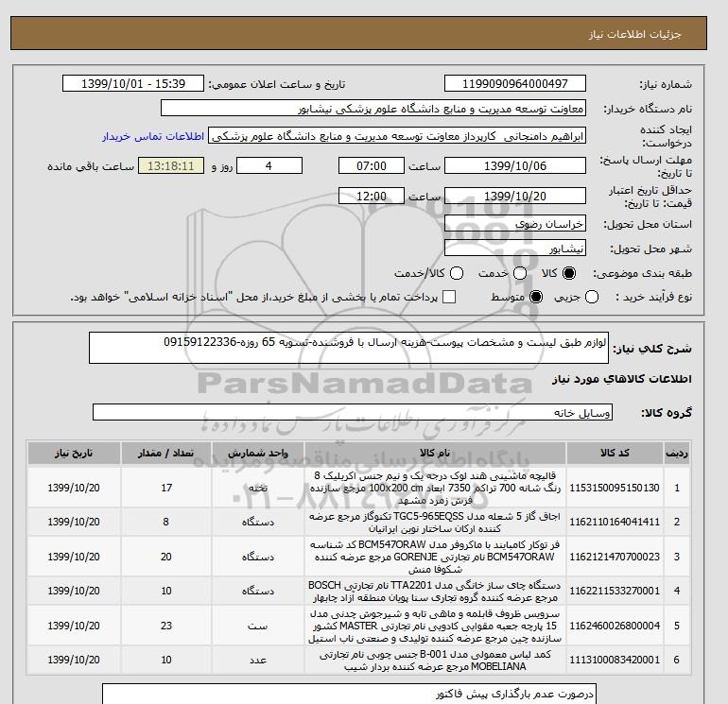
Task: Click the نام کالا column header
Action: pyautogui.click(x=435, y=454)
